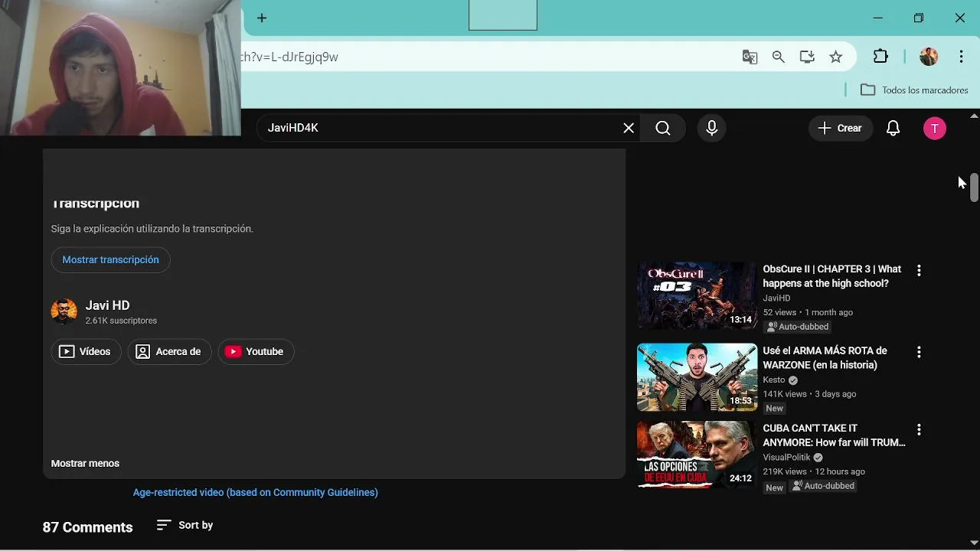
Task: Open CUBA CAN'T TAKE IT ANYMORE title
Action: pos(834,435)
